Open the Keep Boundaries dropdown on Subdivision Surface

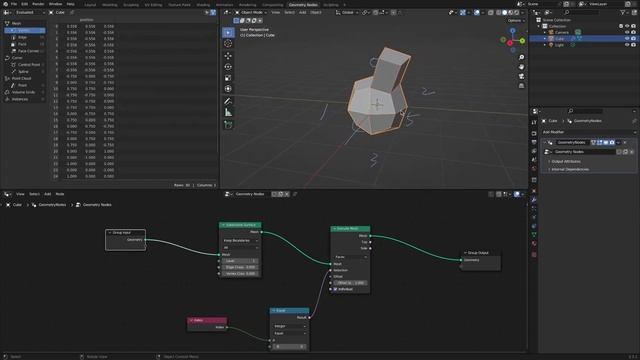click(x=240, y=241)
